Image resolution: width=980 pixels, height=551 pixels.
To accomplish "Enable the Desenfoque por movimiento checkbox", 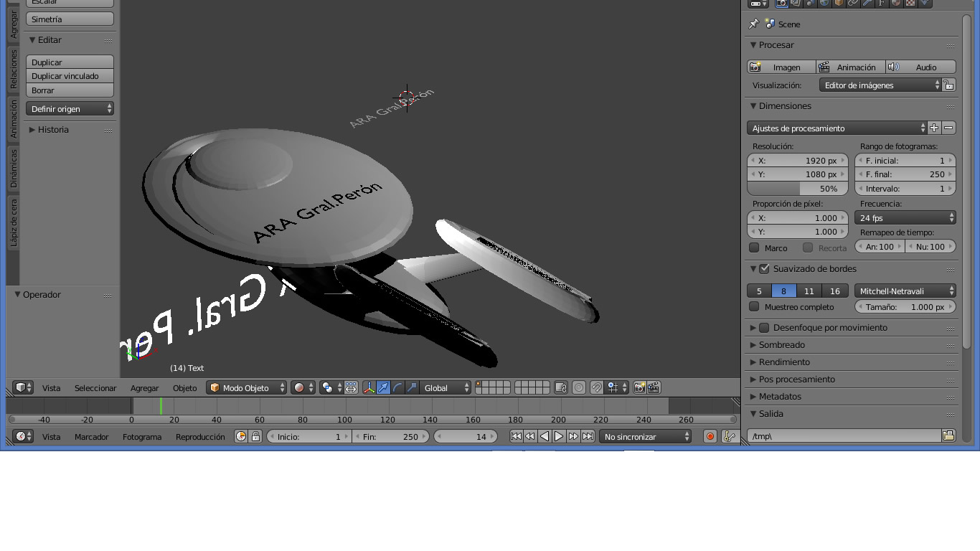I will pos(764,328).
